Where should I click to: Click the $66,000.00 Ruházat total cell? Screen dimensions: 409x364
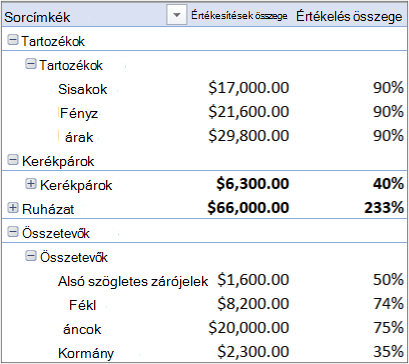point(248,208)
